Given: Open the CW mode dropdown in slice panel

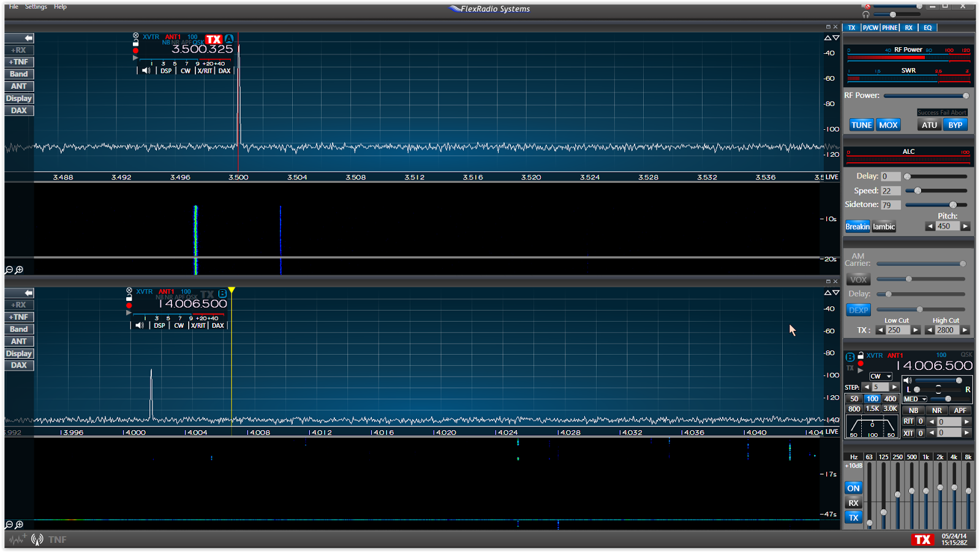Looking at the screenshot, I should [x=881, y=376].
